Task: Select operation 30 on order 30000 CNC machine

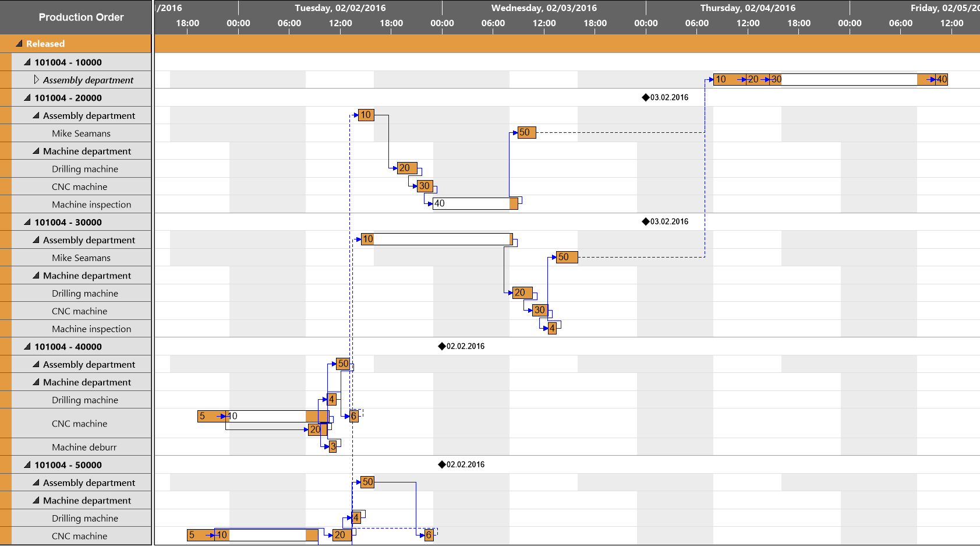Action: click(540, 310)
